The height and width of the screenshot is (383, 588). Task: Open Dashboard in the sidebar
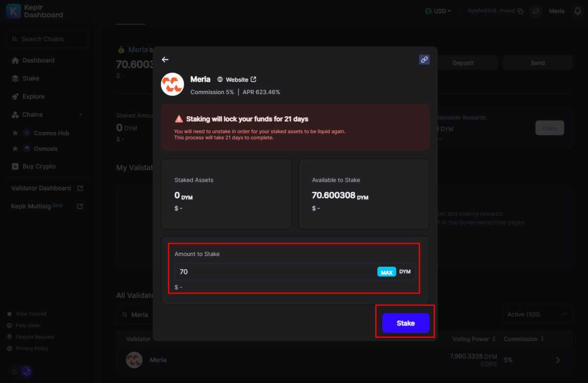point(38,60)
